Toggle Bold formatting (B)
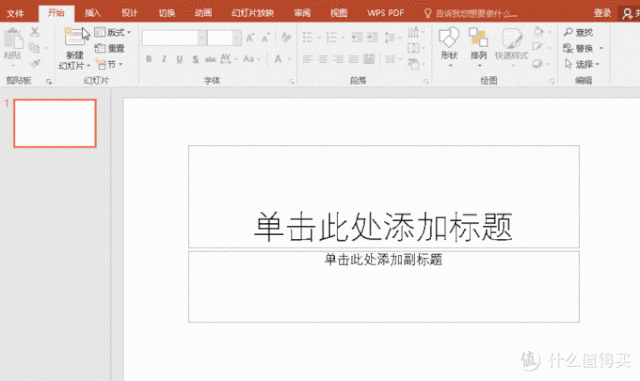This screenshot has width=640, height=381. [149, 59]
